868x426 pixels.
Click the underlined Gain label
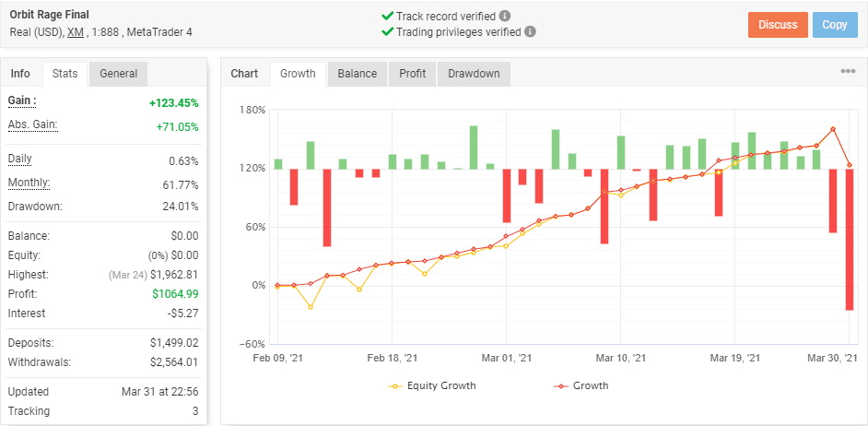pyautogui.click(x=21, y=101)
